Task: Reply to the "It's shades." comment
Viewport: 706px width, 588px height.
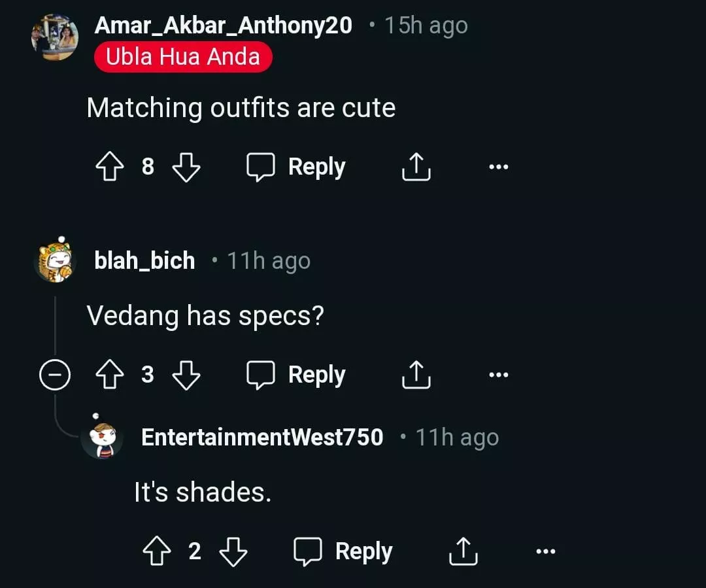Action: coord(343,552)
